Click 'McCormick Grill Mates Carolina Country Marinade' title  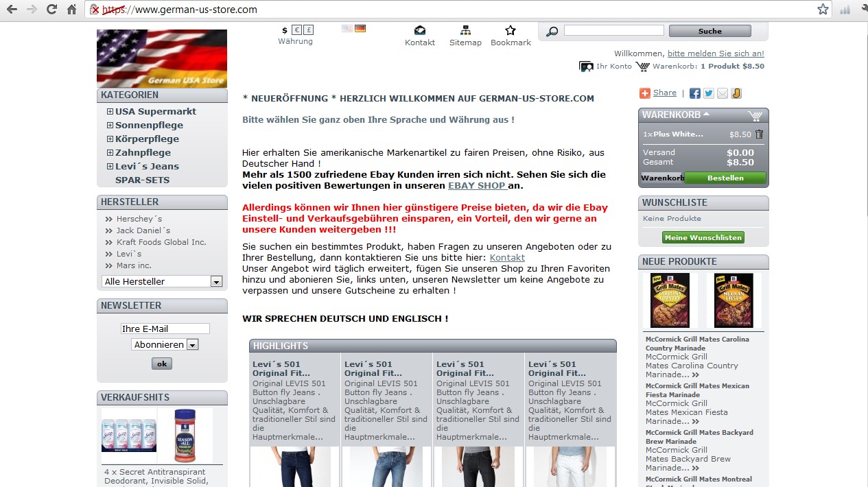(x=697, y=344)
